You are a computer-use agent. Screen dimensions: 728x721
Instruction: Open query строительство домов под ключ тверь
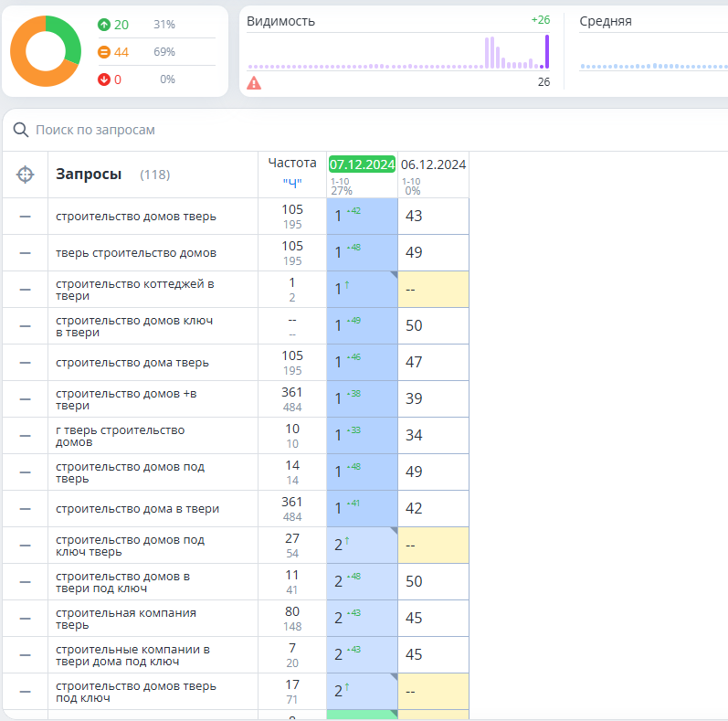pos(130,546)
